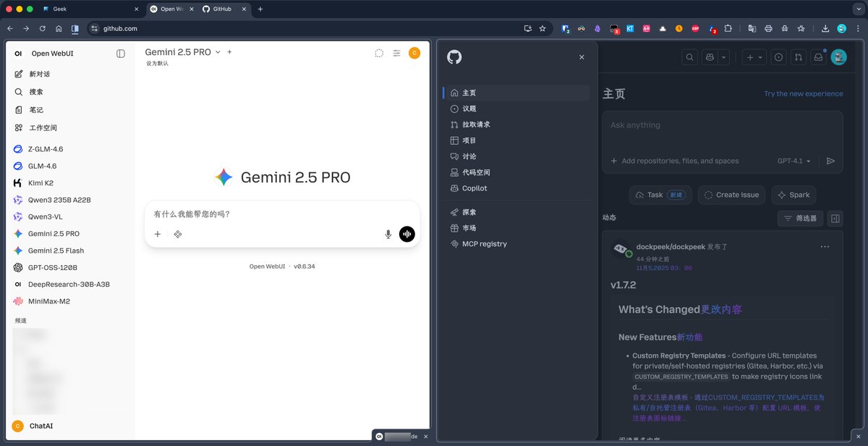
Task: Toggle the feed side panel icon beside 筛选器
Action: coord(835,218)
